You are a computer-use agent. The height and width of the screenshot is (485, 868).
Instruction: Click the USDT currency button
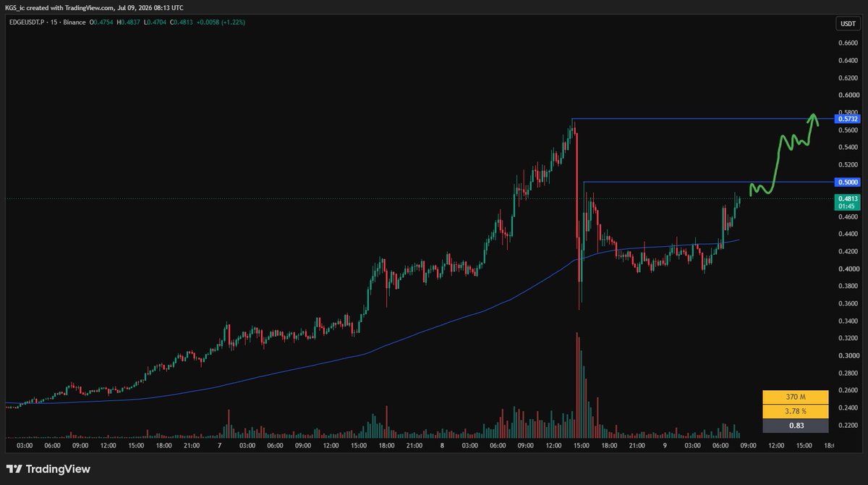click(x=846, y=24)
